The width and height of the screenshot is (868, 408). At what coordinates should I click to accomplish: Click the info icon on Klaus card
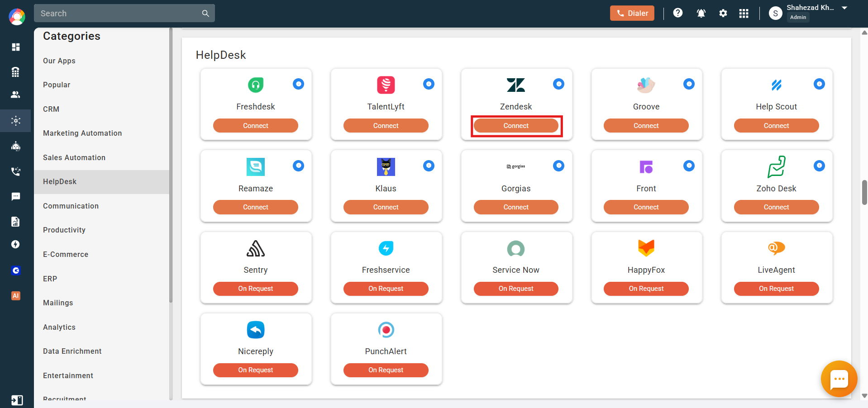(x=429, y=166)
